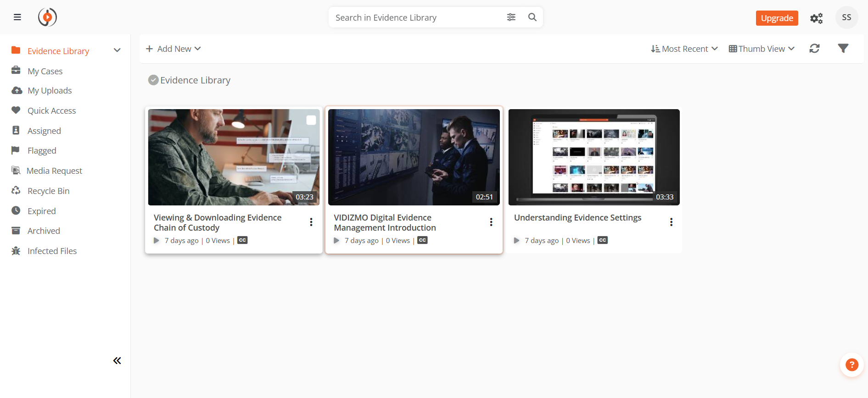Open the Thumb View layout dropdown
Screen dimensions: 868x398
point(762,49)
